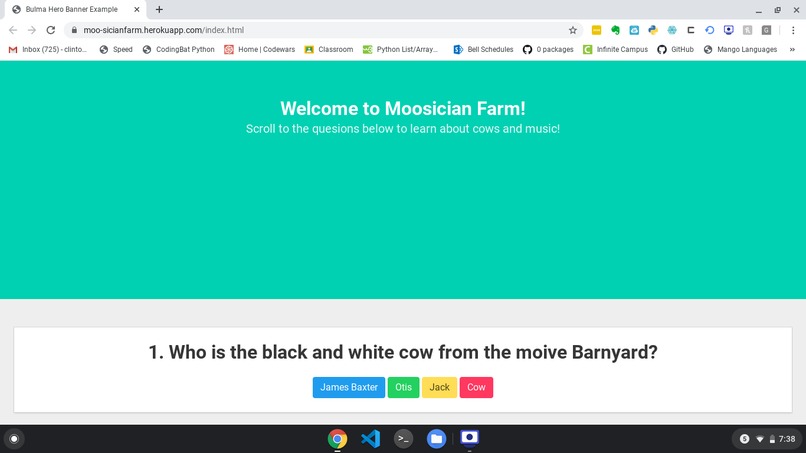The height and width of the screenshot is (453, 806).
Task: Open Chrome from the shelf
Action: [x=337, y=439]
